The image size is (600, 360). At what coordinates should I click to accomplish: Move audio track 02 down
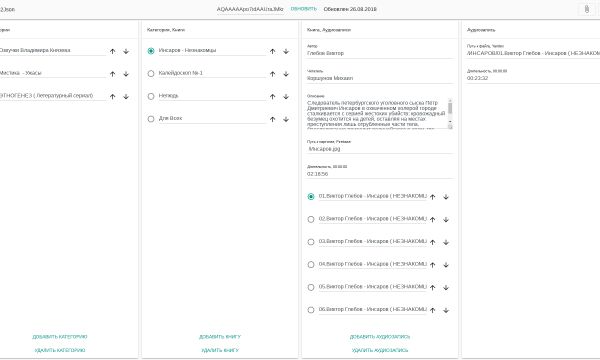pyautogui.click(x=446, y=220)
